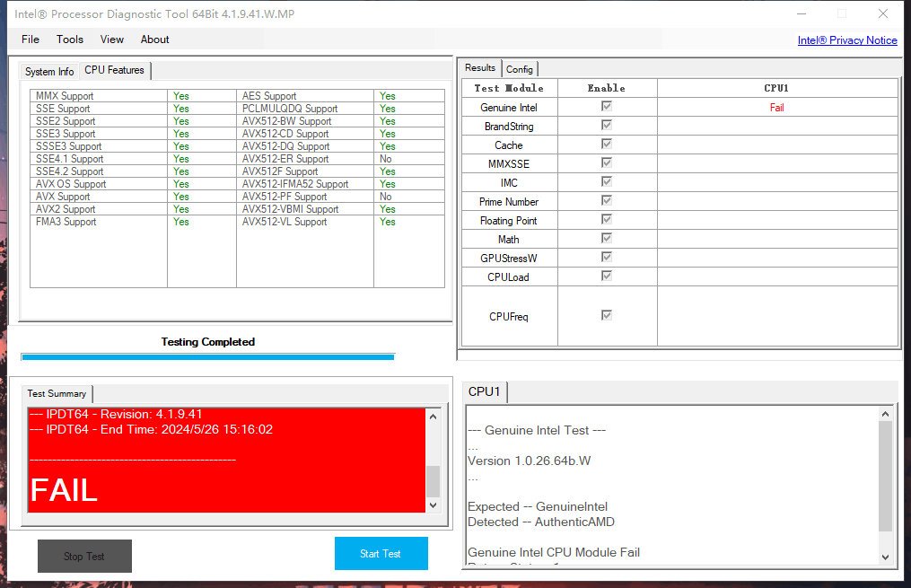
Task: Toggle the GPUStressW test checkbox
Action: click(607, 258)
